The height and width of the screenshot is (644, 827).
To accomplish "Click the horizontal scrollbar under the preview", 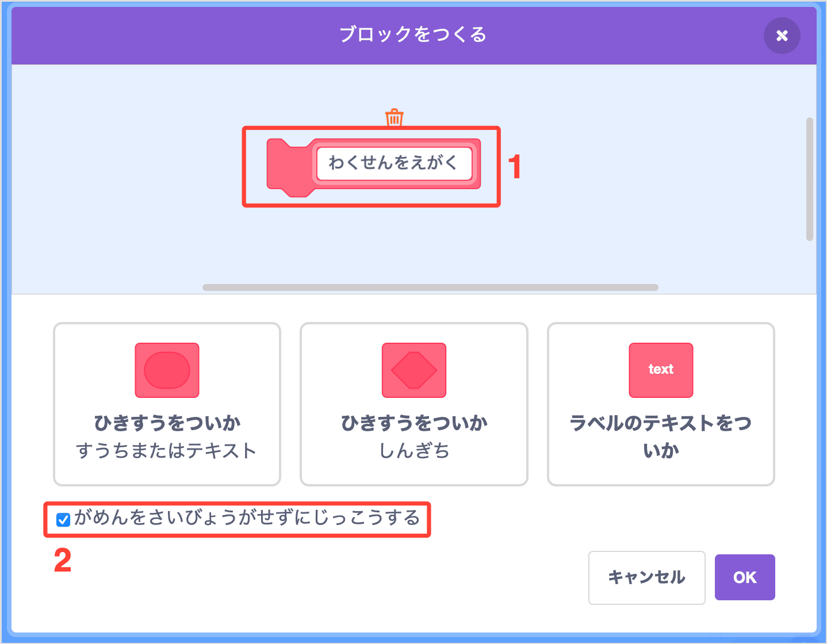I will pyautogui.click(x=431, y=286).
